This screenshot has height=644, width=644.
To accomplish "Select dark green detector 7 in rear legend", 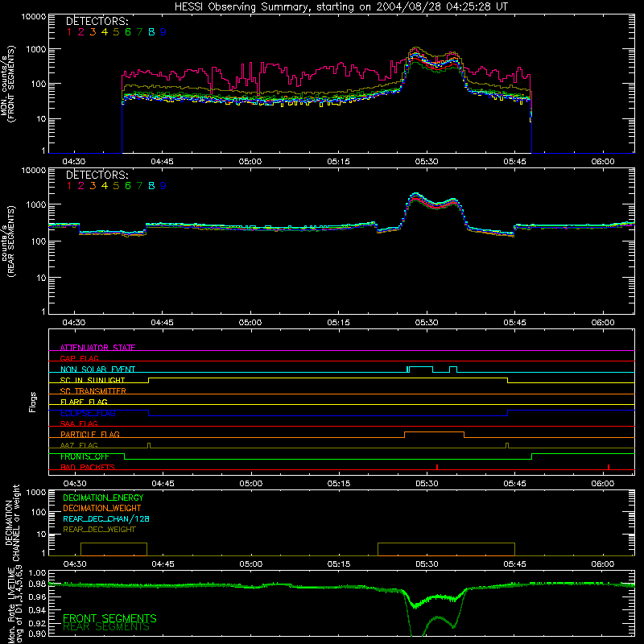I will click(139, 186).
